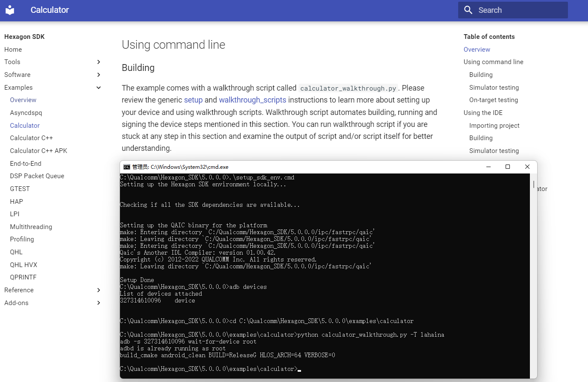Viewport: 588px width, 382px height.
Task: Click the 'Calculator' header title
Action: (x=50, y=10)
